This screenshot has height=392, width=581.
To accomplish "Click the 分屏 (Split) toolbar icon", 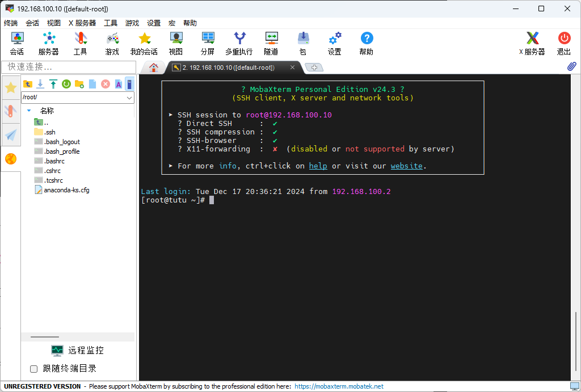I will click(x=208, y=44).
